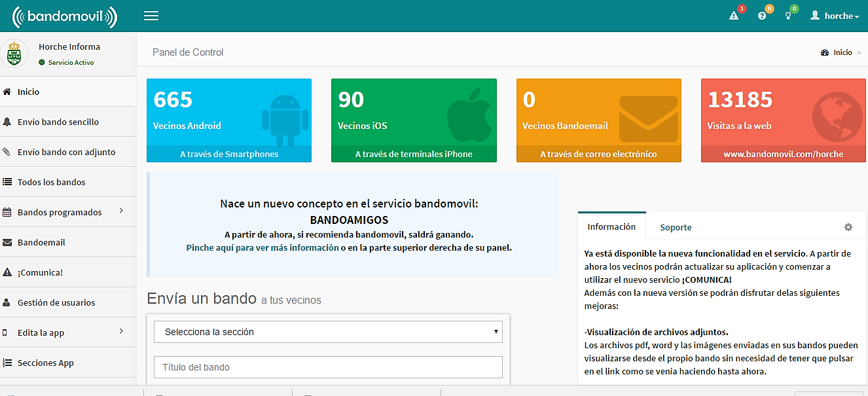868x396 pixels.
Task: Expand Bandos programados submenu arrow
Action: coord(122,211)
